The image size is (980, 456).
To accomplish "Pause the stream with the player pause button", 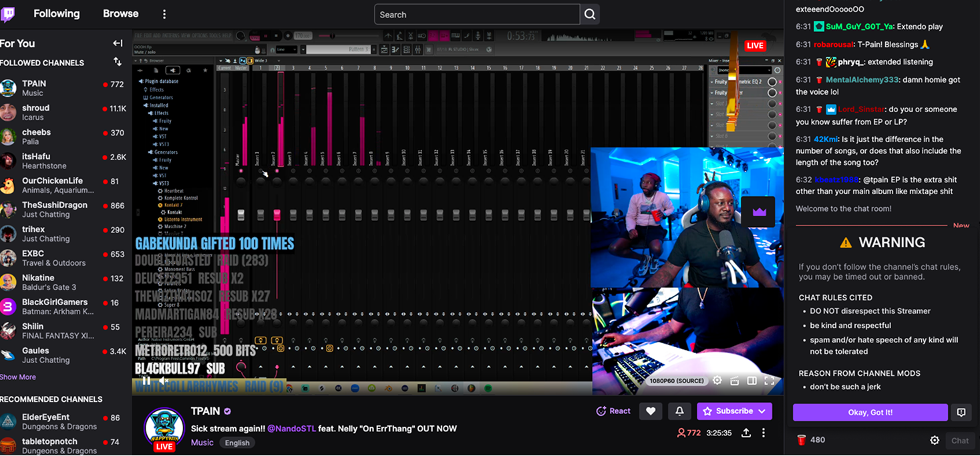I will point(146,381).
